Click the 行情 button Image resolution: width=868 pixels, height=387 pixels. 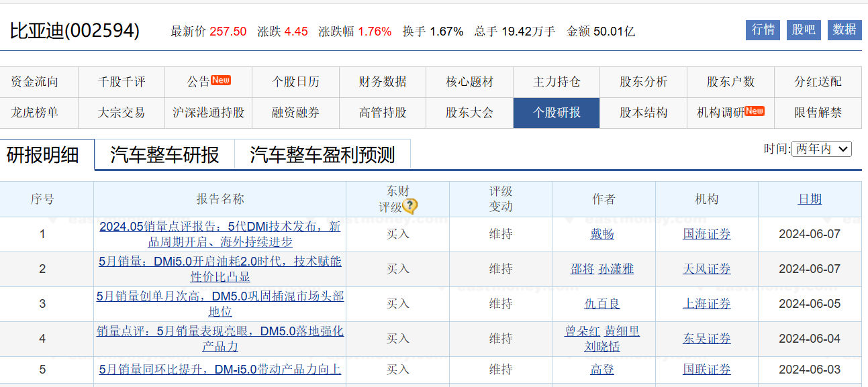[x=763, y=30]
